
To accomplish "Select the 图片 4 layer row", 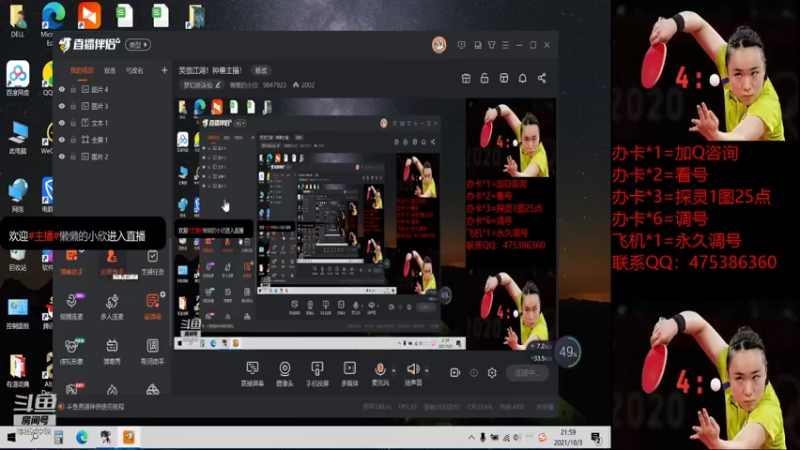I will [x=111, y=89].
